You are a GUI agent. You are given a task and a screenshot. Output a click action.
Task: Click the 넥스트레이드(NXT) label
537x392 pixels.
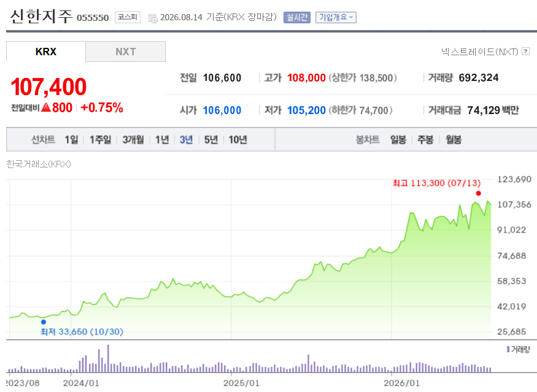click(479, 52)
